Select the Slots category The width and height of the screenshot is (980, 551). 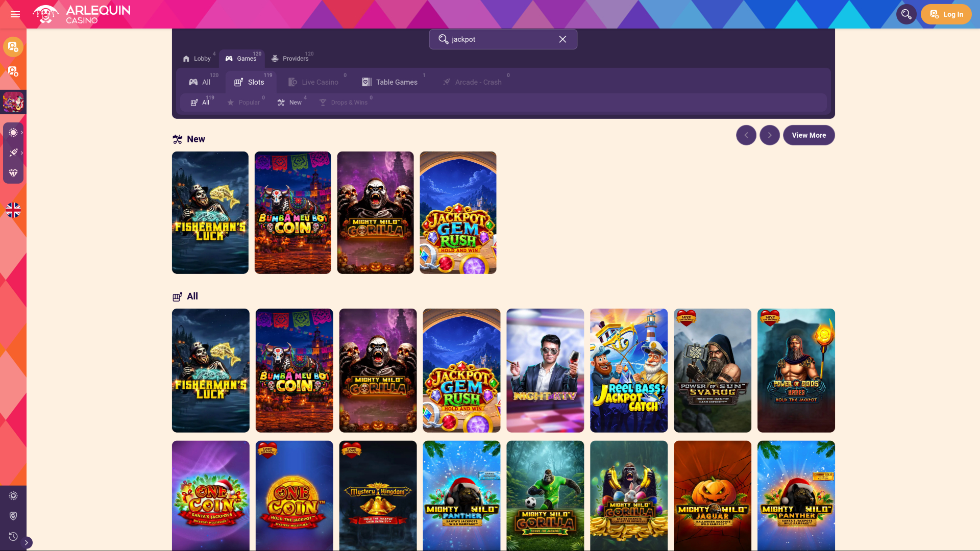click(250, 82)
